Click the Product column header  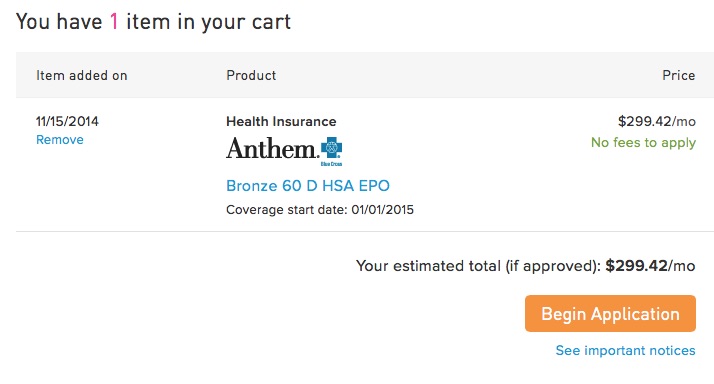pos(251,75)
